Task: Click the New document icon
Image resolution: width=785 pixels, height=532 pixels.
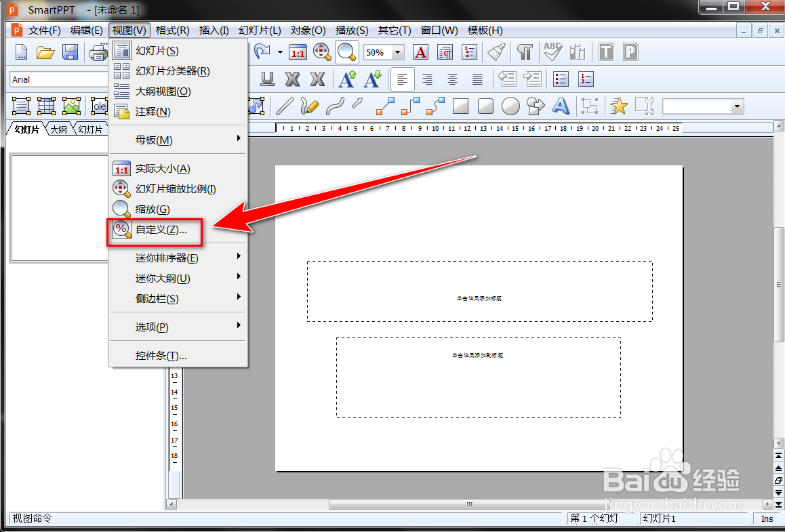Action: 21,52
